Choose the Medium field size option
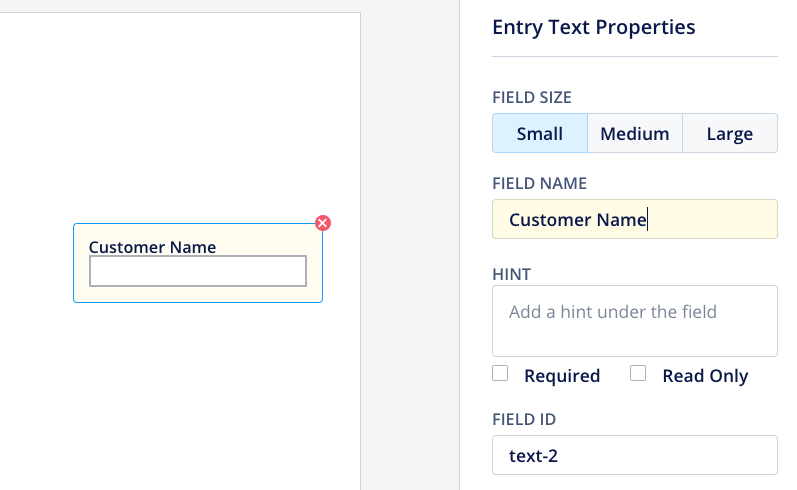 pos(634,133)
